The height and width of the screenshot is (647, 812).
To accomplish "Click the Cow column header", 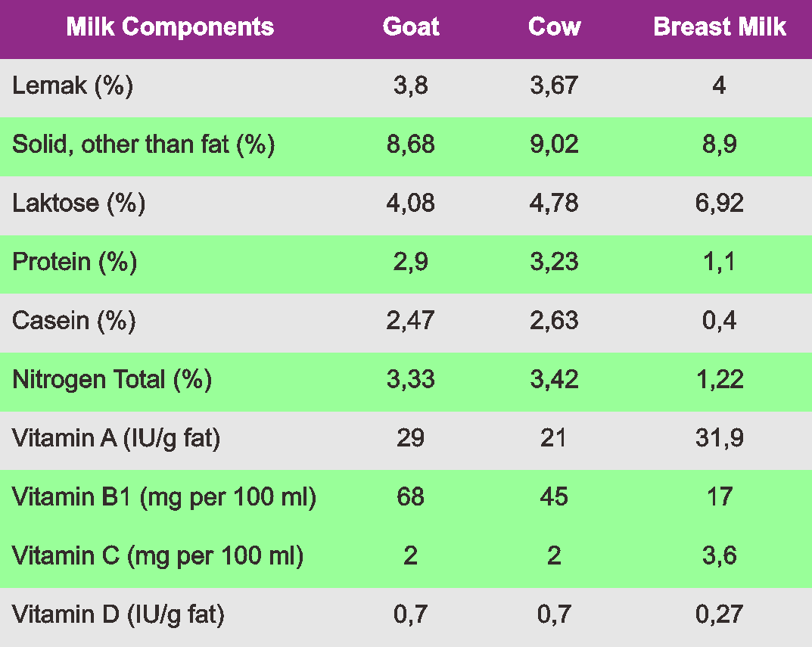I will click(554, 27).
